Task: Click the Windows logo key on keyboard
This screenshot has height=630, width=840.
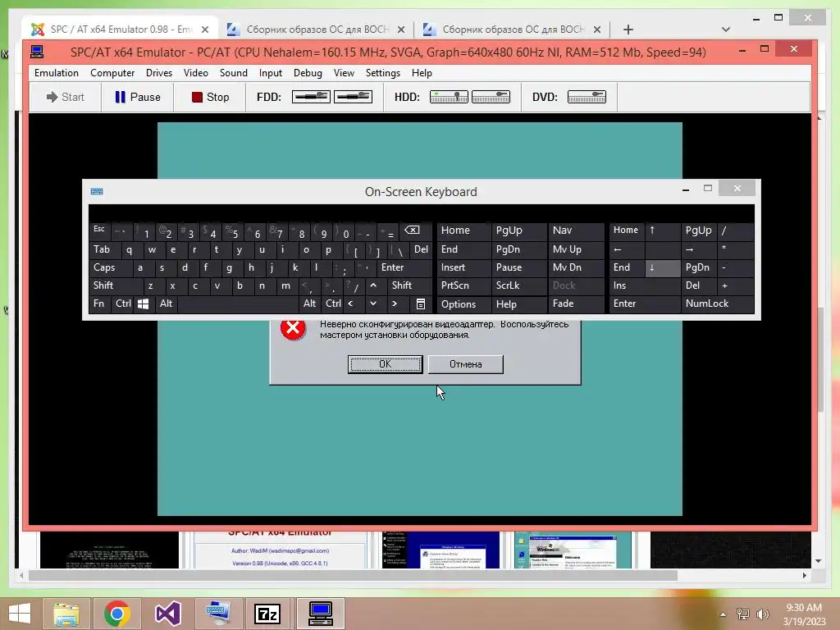Action: tap(143, 304)
